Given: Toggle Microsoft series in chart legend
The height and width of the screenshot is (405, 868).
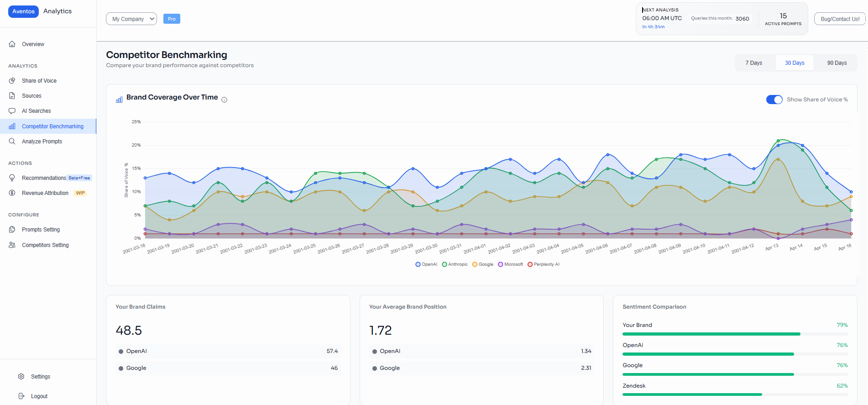Looking at the screenshot, I should click(x=511, y=264).
